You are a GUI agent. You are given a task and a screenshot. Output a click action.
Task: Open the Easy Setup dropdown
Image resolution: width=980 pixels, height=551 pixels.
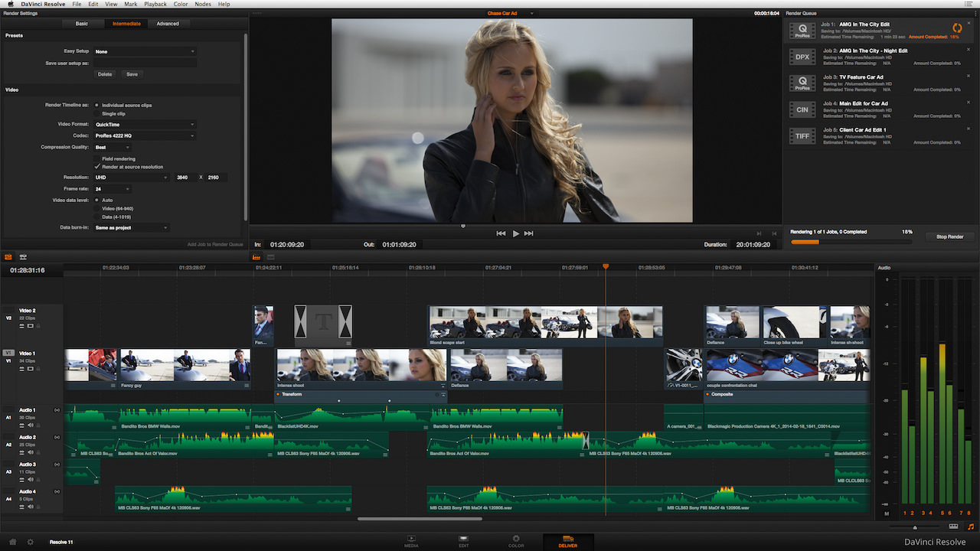coord(144,51)
